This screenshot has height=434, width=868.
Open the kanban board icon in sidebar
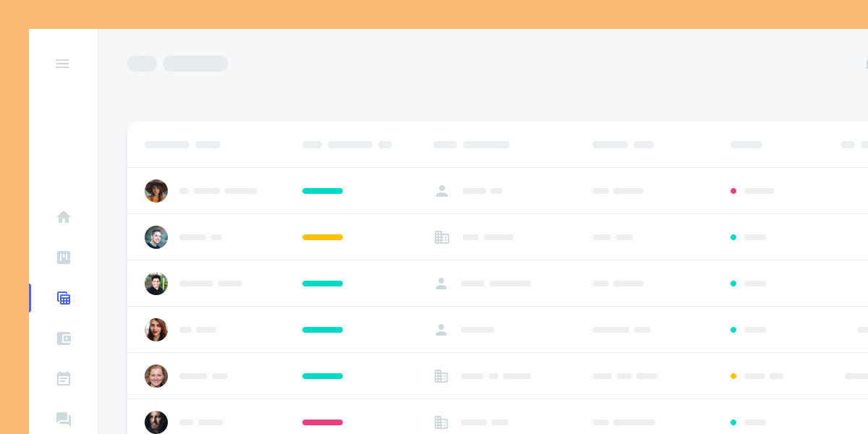click(x=64, y=258)
